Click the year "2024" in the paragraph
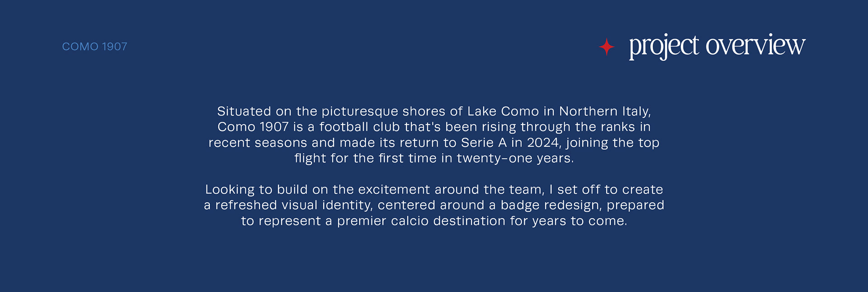The width and height of the screenshot is (868, 292). pos(543,143)
